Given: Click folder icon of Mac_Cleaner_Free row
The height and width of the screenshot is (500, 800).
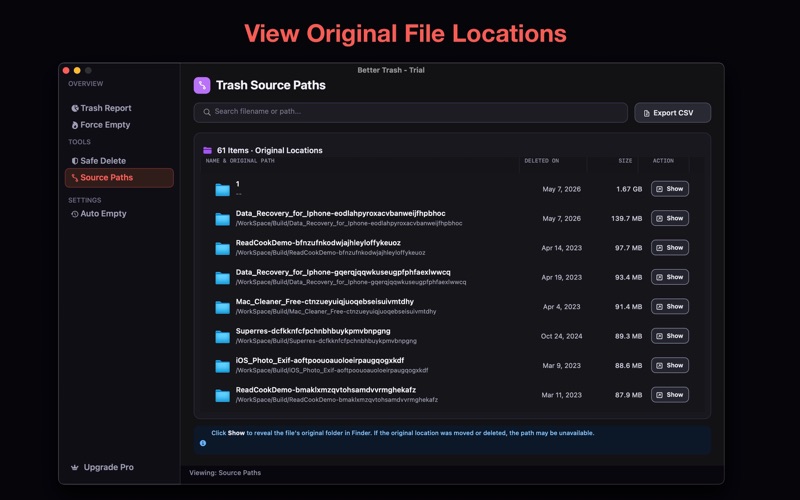Looking at the screenshot, I should (222, 308).
